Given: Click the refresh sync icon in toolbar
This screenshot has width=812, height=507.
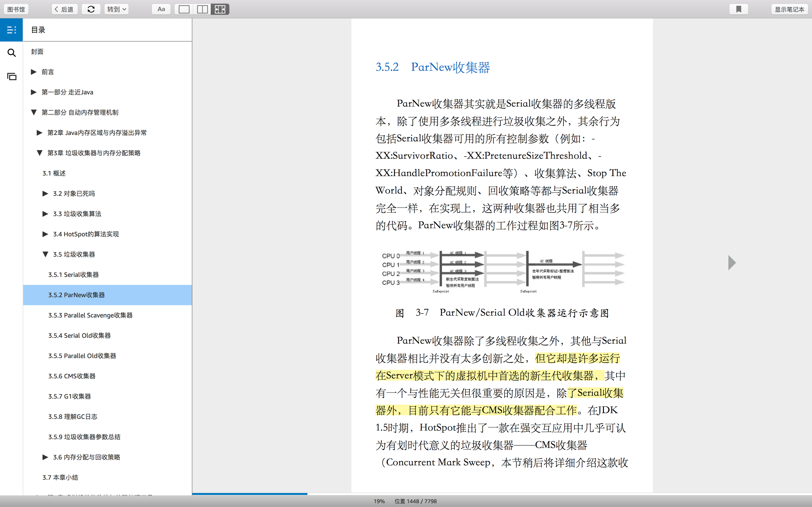Looking at the screenshot, I should coord(91,9).
